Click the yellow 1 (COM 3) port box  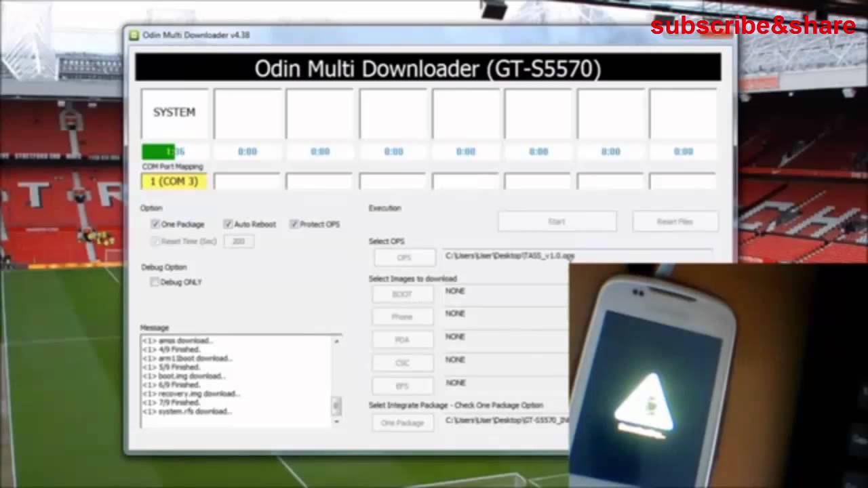[x=174, y=181]
